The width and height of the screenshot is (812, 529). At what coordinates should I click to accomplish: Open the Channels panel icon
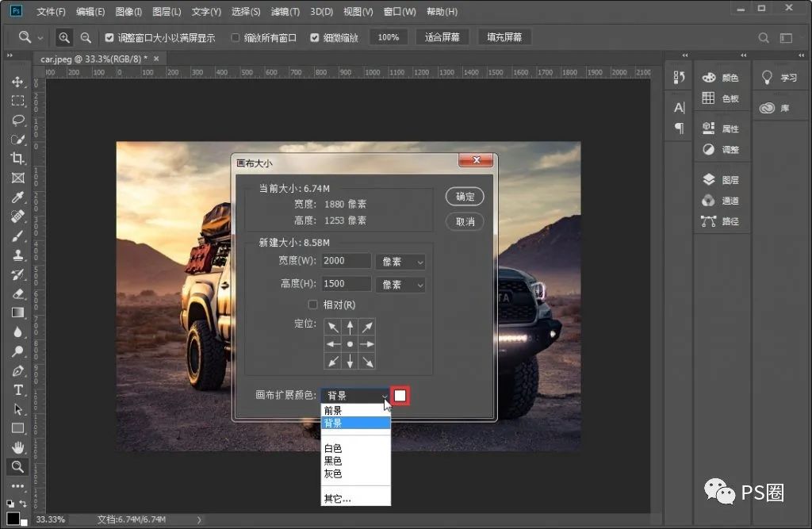pos(708,200)
